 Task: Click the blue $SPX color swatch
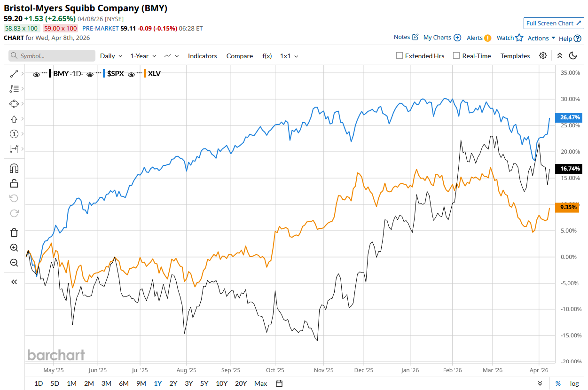point(103,73)
